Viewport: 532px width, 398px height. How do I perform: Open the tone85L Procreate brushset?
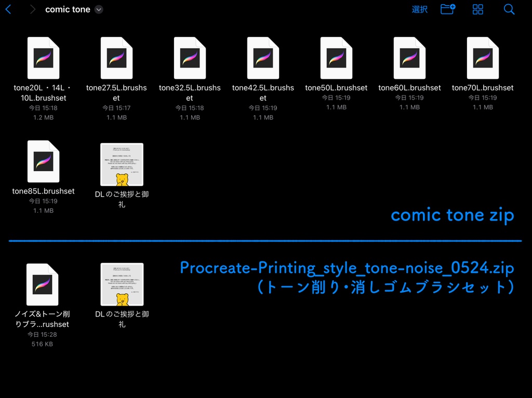click(43, 160)
